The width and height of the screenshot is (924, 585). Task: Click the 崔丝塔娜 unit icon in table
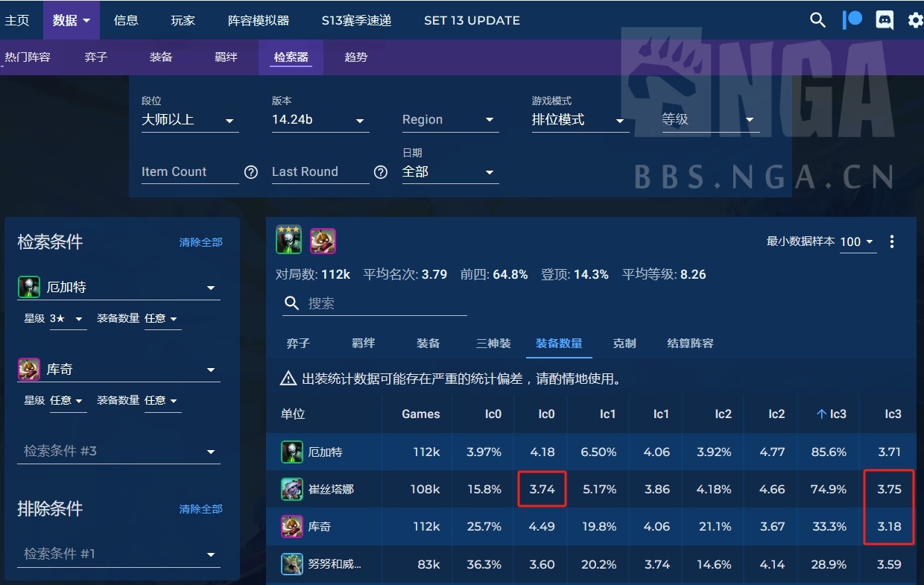(x=292, y=489)
